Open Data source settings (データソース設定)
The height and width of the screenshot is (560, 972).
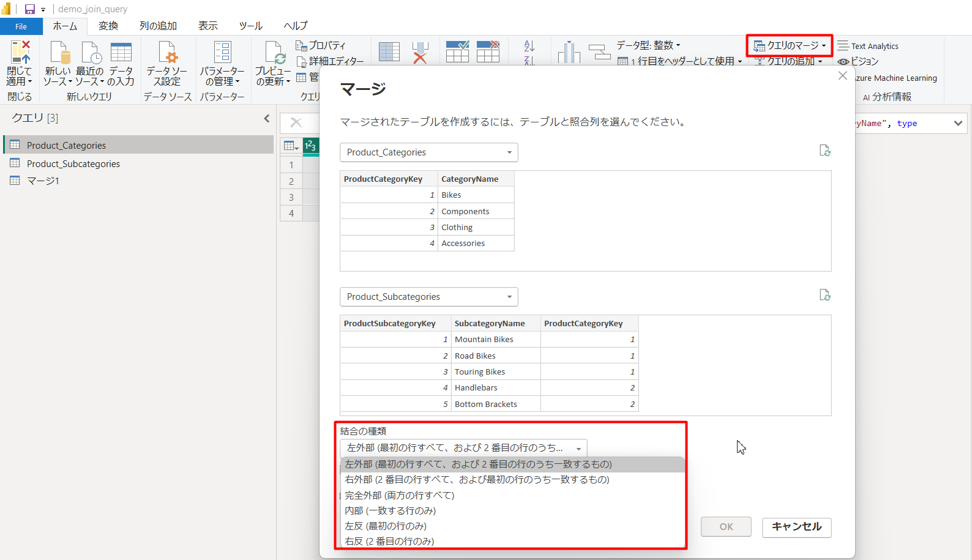167,53
